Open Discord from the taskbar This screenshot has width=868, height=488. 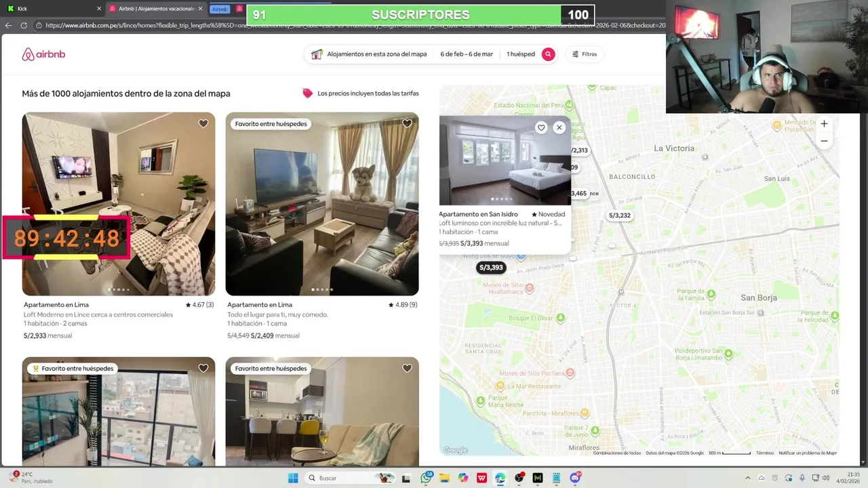pos(575,478)
